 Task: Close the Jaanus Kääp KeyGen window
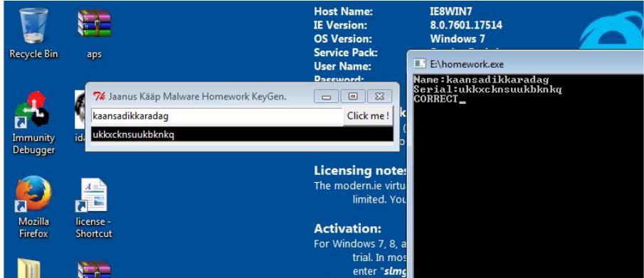point(379,97)
